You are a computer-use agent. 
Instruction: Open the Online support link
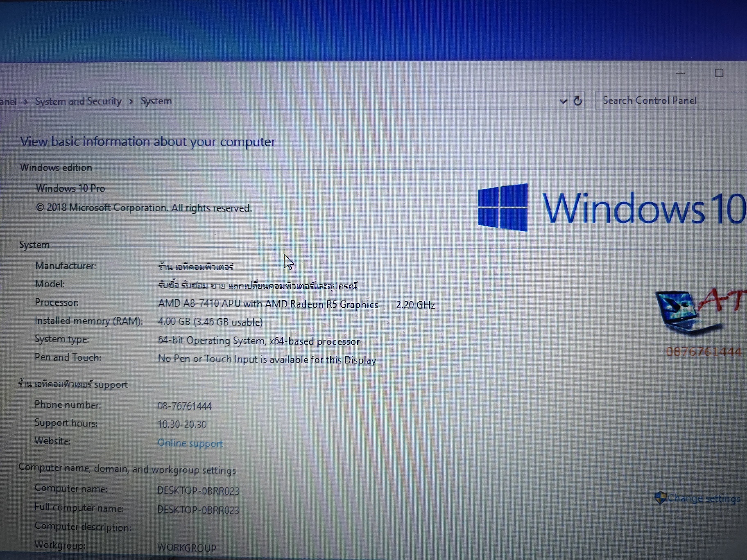pos(190,443)
